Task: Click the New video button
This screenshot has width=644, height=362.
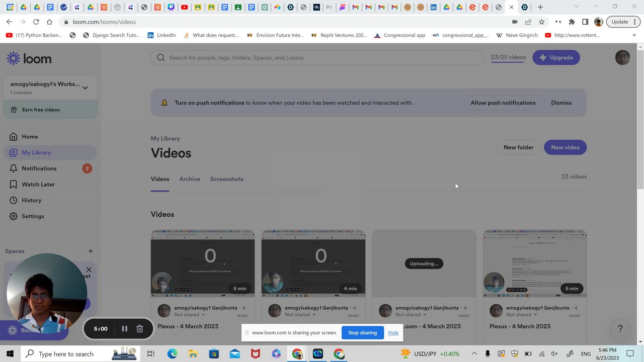Action: [565, 147]
